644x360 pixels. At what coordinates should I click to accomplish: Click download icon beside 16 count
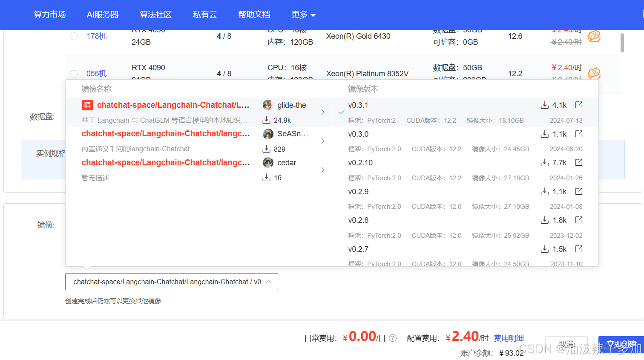266,178
